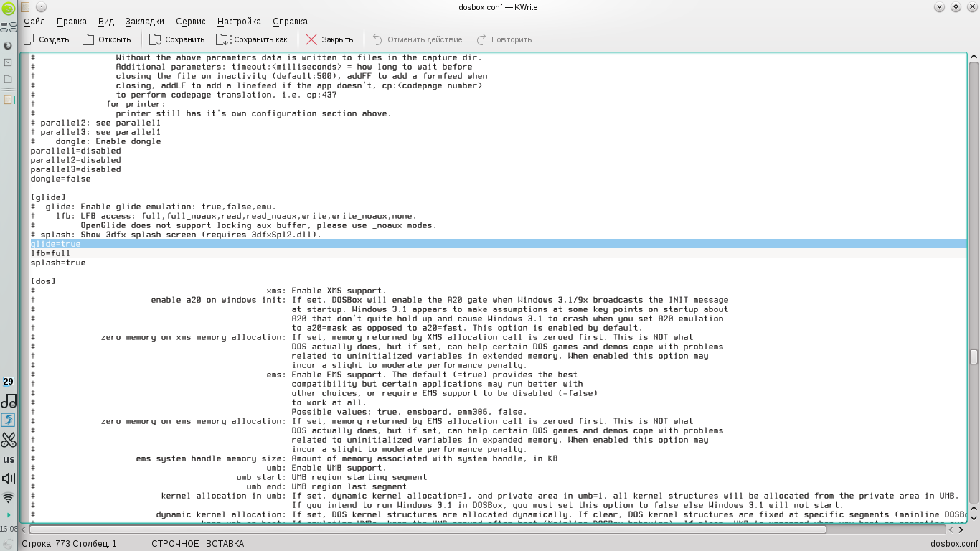Click the splash=true line

pos(58,263)
